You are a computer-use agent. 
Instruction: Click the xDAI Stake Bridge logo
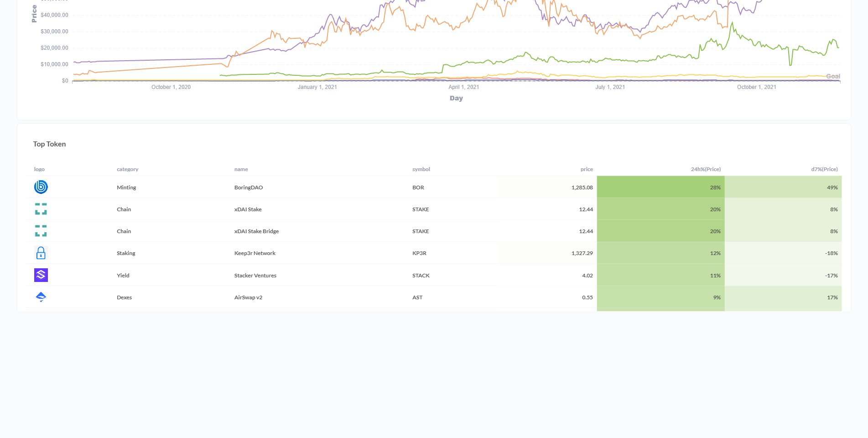click(x=41, y=231)
